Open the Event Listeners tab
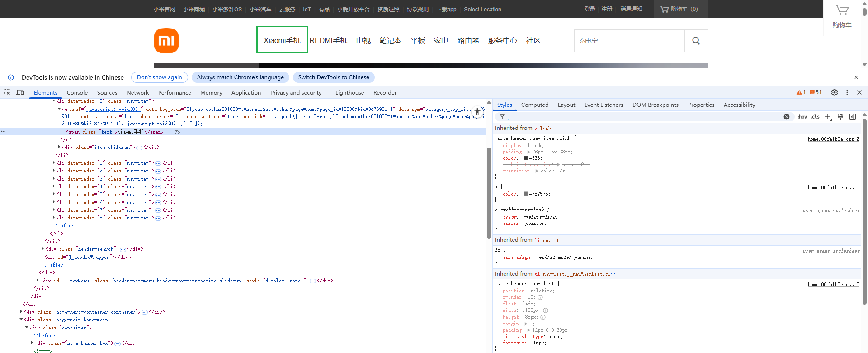868x353 pixels. coord(604,105)
